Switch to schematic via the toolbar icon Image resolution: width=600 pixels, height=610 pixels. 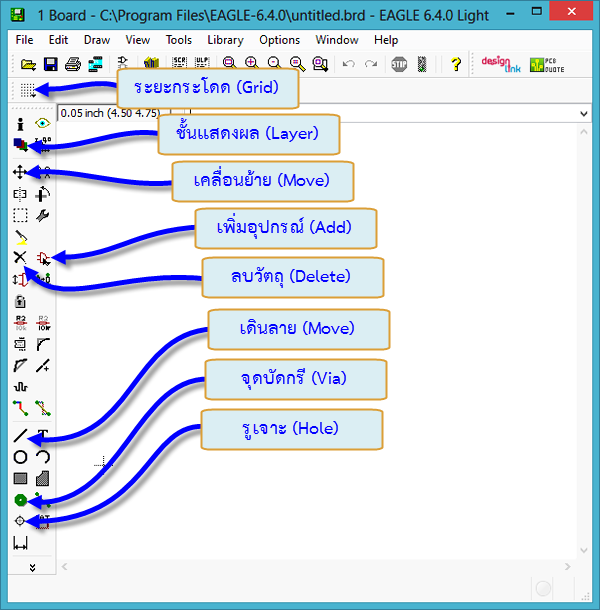[x=123, y=62]
